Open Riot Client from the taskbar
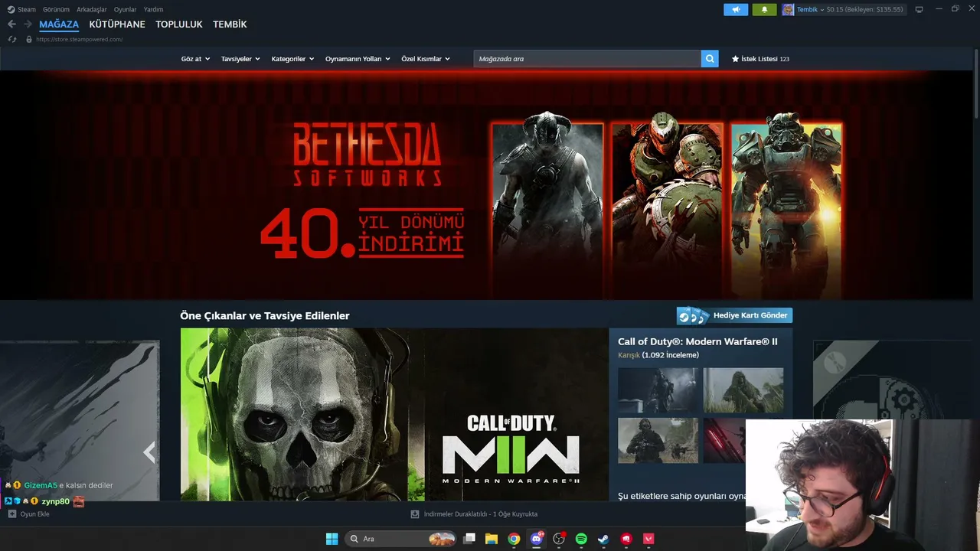This screenshot has height=551, width=980. pyautogui.click(x=626, y=539)
